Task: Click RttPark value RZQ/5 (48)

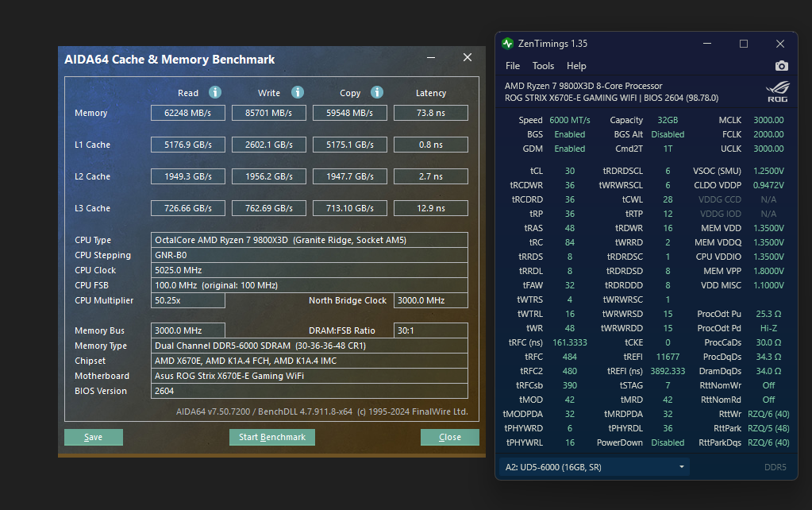Action: click(x=768, y=428)
